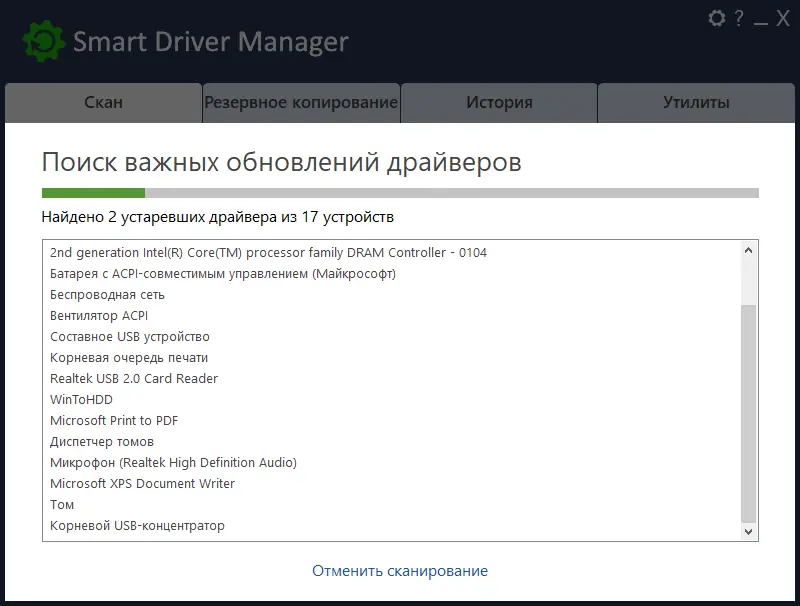Click the Отменить сканирование link
The height and width of the screenshot is (606, 800).
[400, 570]
